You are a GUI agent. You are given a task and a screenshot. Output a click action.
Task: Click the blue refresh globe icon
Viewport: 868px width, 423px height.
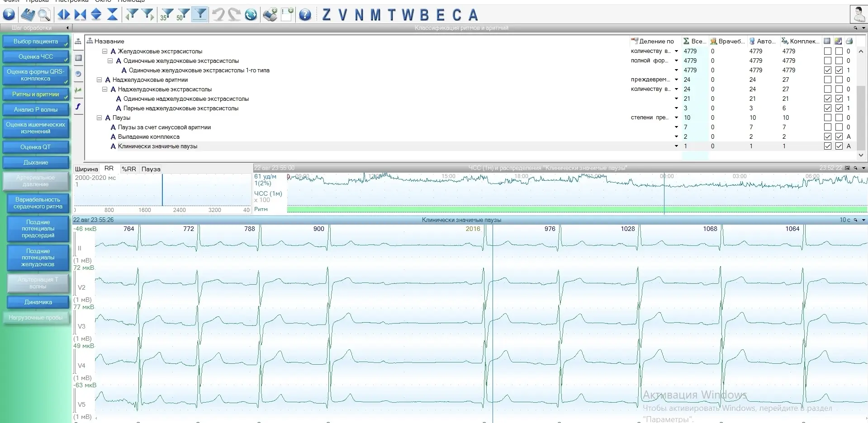[x=251, y=15]
